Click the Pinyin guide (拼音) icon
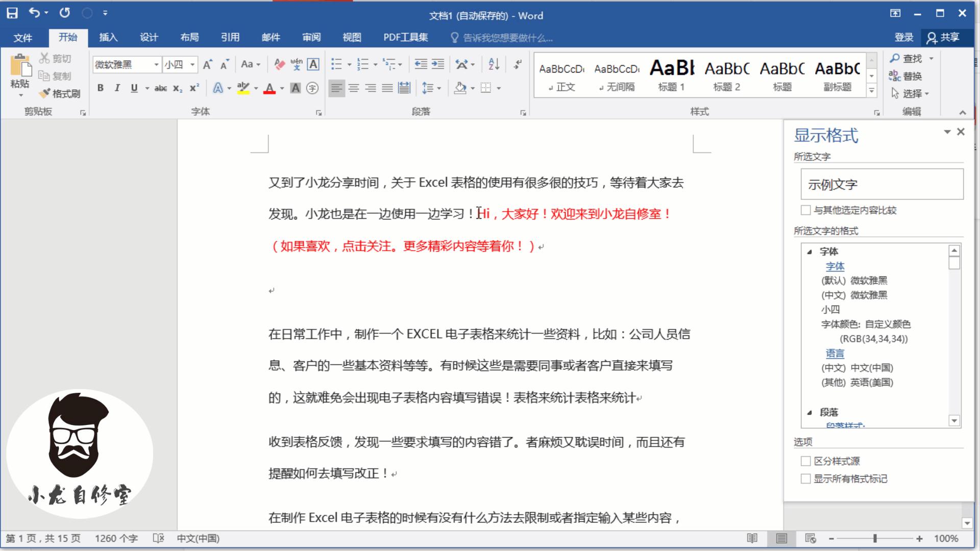980x551 pixels. (296, 64)
